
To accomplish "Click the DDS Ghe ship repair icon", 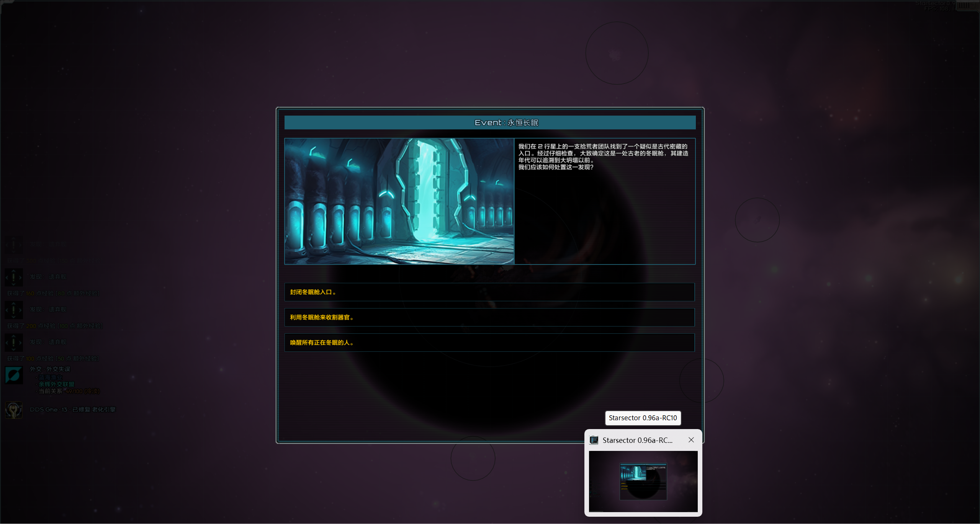I will [x=14, y=410].
